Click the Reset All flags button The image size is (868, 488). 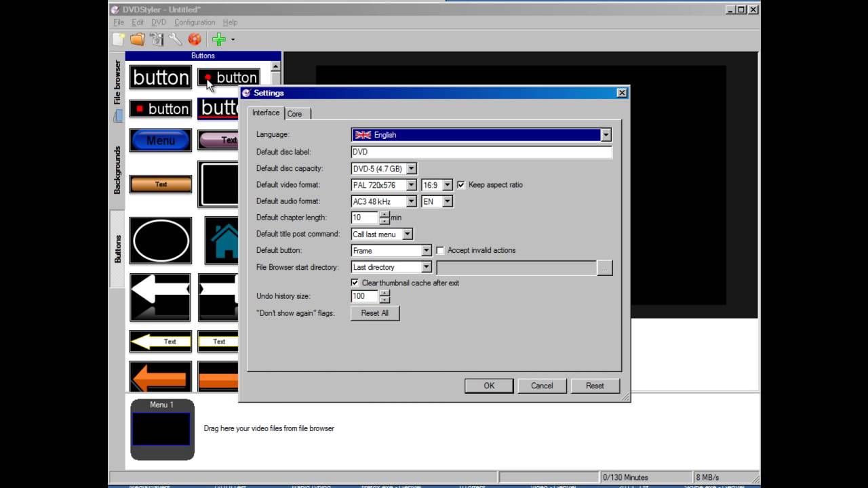(375, 313)
